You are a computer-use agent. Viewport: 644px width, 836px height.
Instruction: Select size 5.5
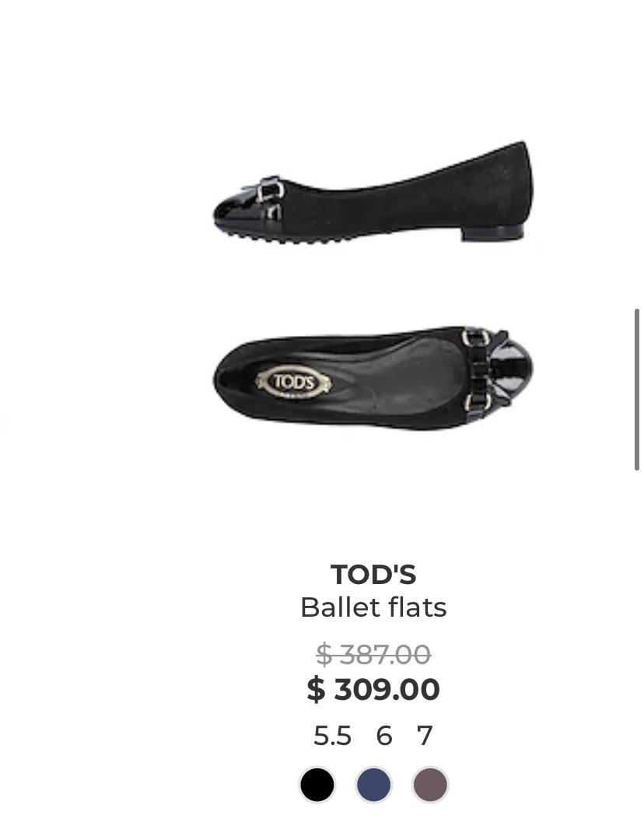point(332,736)
